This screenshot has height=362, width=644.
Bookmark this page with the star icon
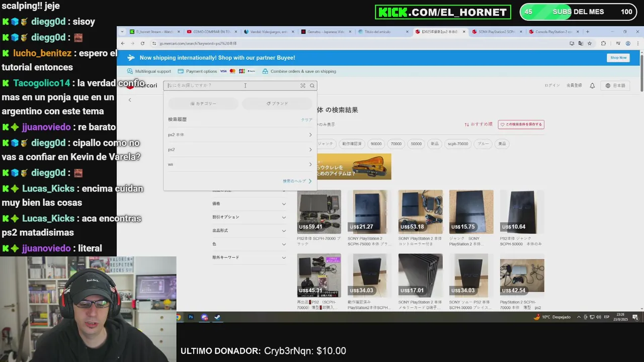coord(589,43)
